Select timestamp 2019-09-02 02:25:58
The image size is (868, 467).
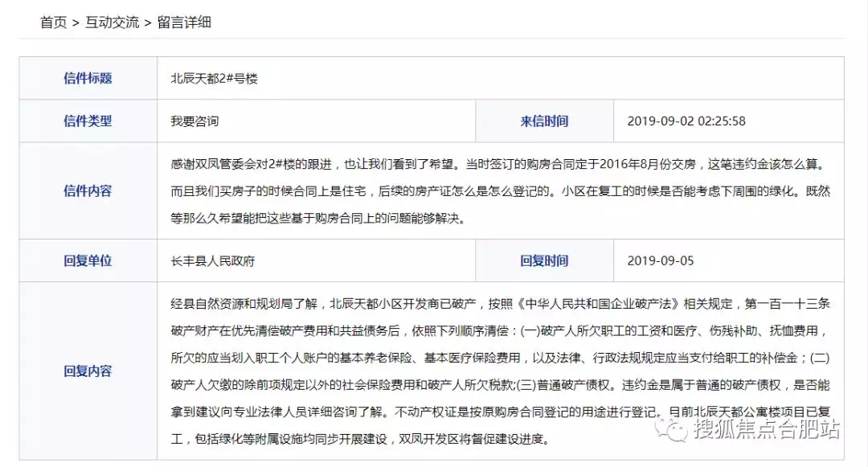686,121
